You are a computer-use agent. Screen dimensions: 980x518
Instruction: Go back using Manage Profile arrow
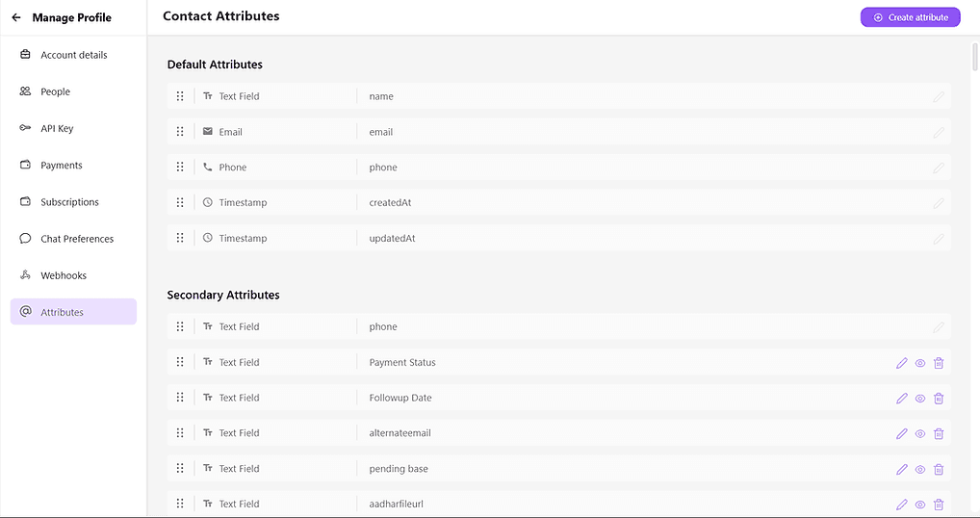(x=16, y=17)
